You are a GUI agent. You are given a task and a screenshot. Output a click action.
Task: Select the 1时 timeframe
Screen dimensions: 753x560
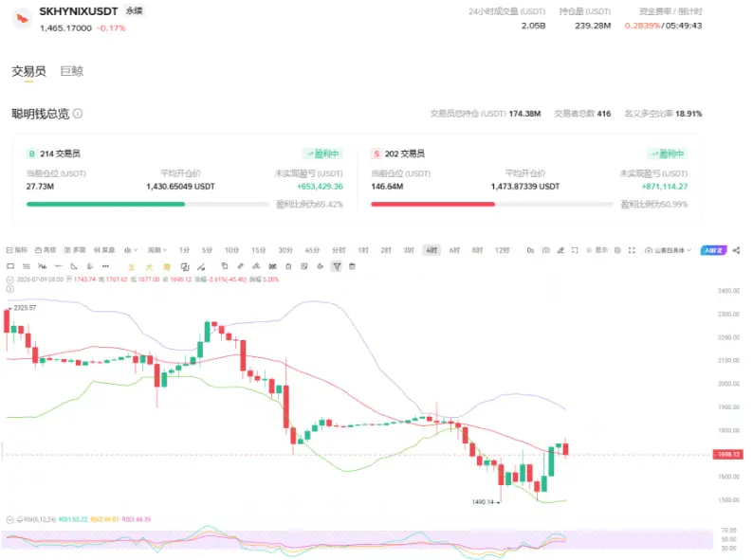[363, 250]
